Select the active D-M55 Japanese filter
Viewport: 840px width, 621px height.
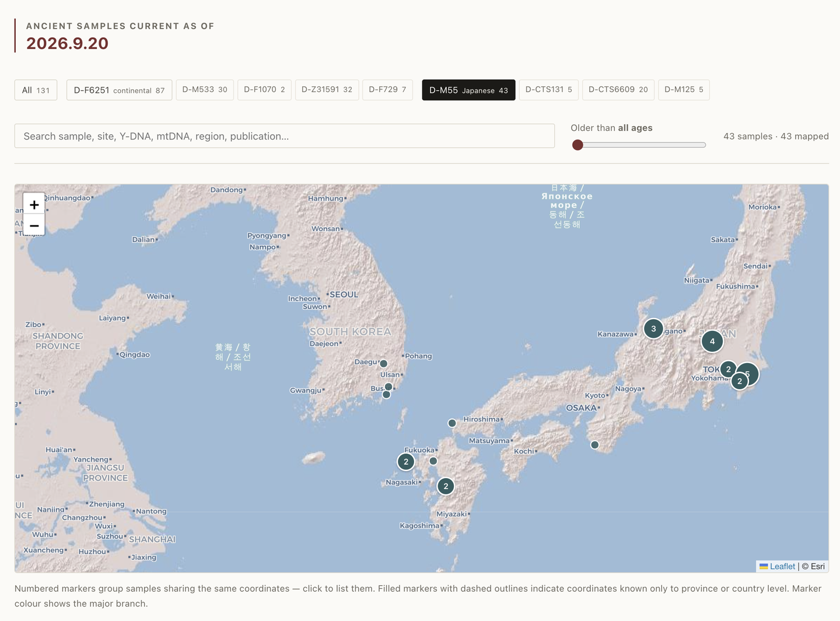click(468, 90)
